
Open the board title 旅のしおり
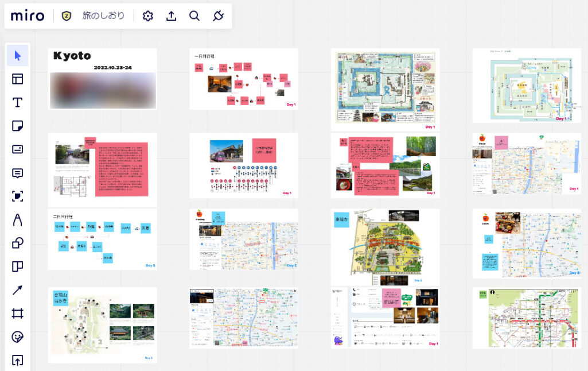click(103, 16)
